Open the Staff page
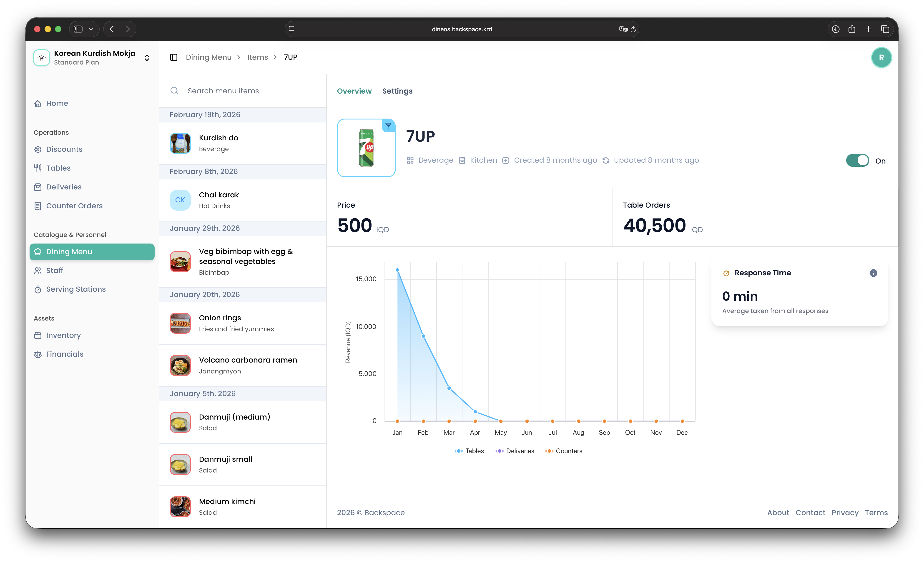This screenshot has height=562, width=924. 92,271
